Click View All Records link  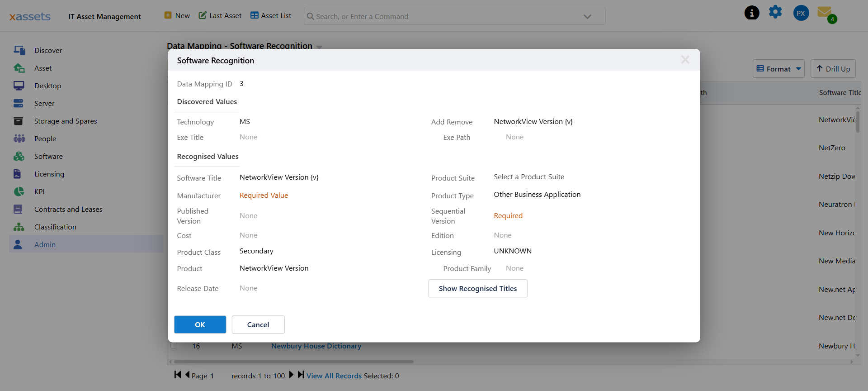point(334,376)
